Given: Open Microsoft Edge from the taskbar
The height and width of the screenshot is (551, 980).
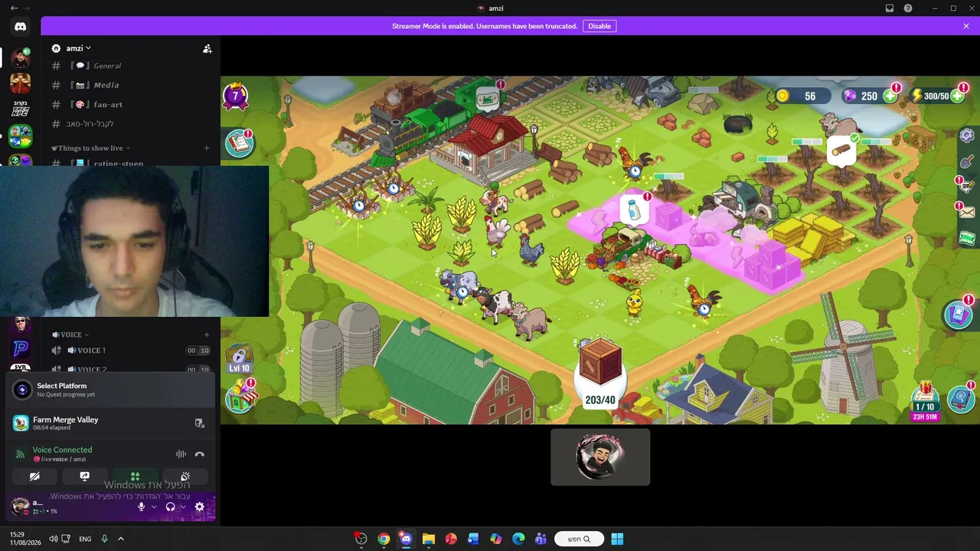Looking at the screenshot, I should (x=518, y=539).
